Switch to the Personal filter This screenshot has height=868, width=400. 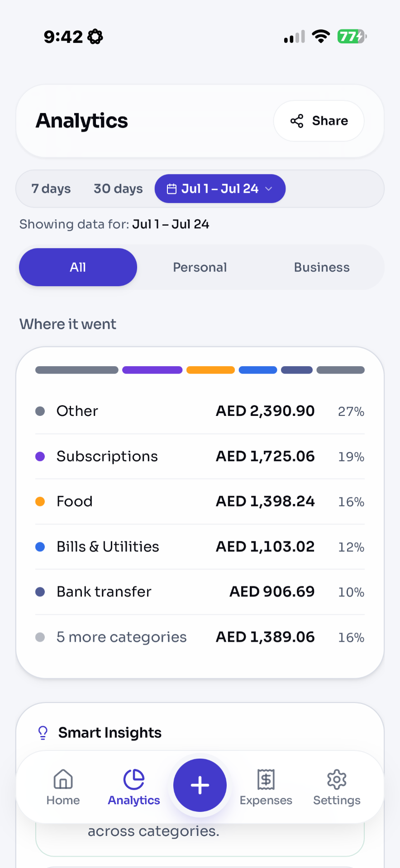[x=200, y=267]
